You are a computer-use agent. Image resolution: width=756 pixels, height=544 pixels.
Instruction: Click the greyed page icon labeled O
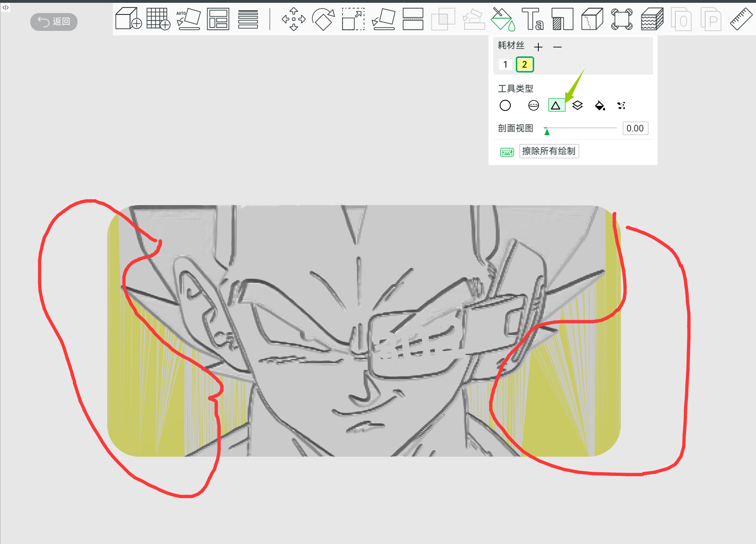(681, 19)
